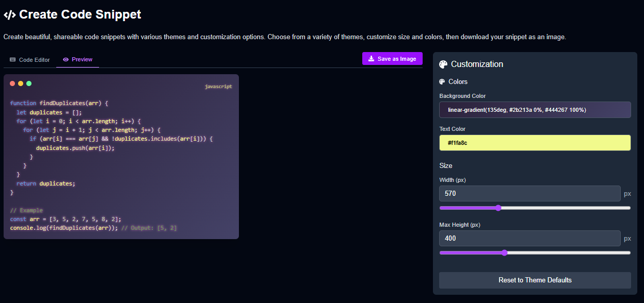Click the editor icon on Code Editor tab

click(x=11, y=60)
